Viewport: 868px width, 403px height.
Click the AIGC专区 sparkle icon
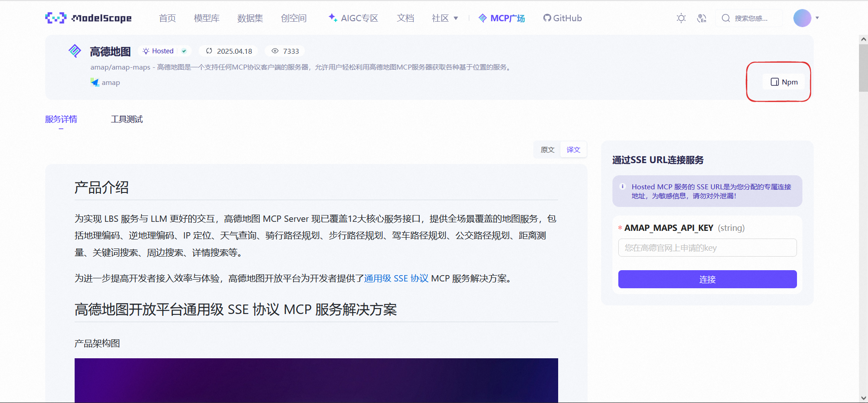coord(333,18)
